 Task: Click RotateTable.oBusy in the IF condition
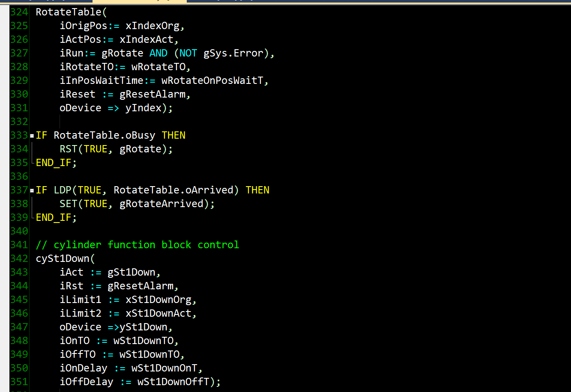[x=104, y=135]
